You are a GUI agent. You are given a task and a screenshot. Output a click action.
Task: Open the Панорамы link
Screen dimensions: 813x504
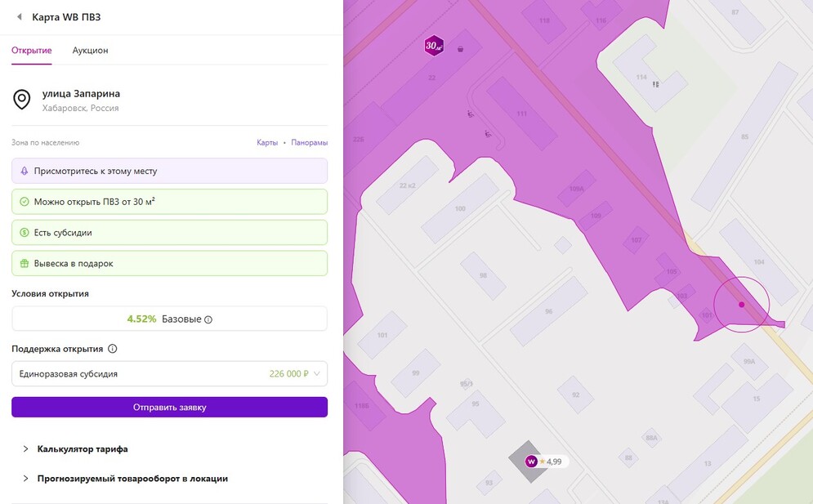pyautogui.click(x=310, y=143)
